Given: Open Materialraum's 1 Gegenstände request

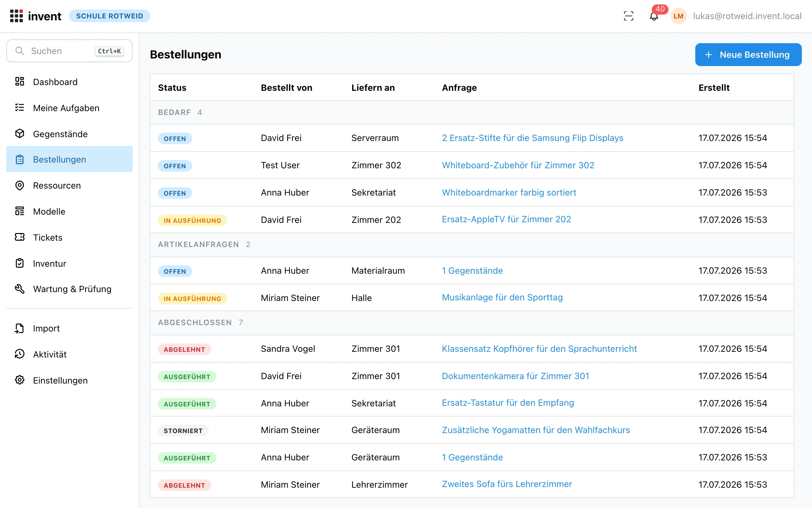Looking at the screenshot, I should click(x=472, y=271).
